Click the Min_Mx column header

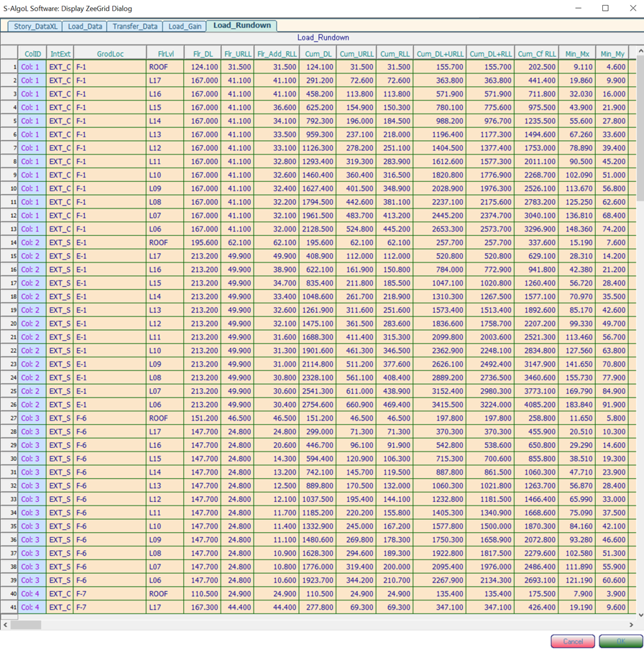click(x=577, y=53)
